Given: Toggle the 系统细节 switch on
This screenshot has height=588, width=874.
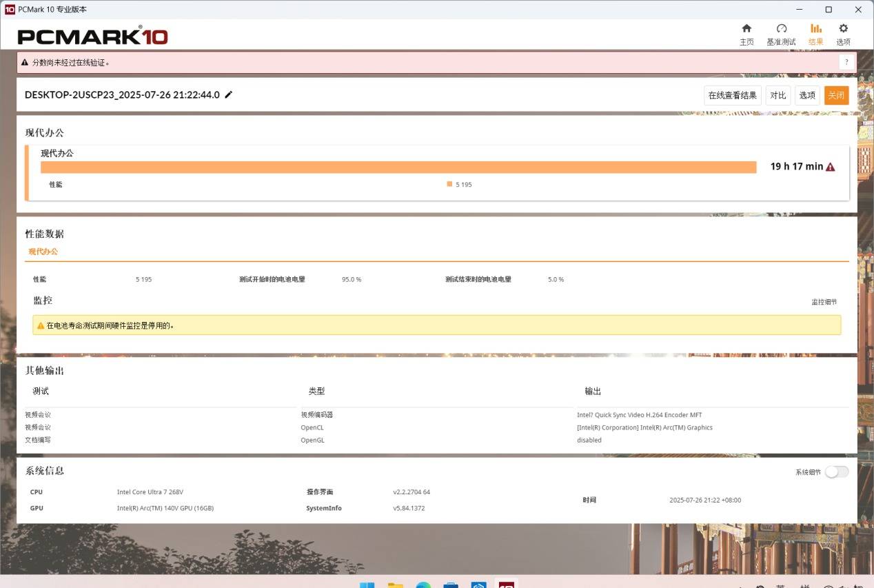Looking at the screenshot, I should click(x=836, y=472).
